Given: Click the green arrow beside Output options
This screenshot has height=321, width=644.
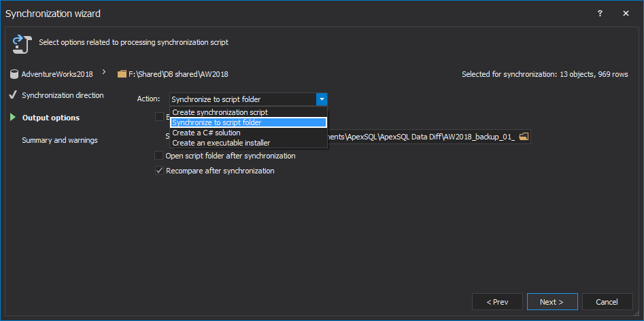Looking at the screenshot, I should (12, 118).
